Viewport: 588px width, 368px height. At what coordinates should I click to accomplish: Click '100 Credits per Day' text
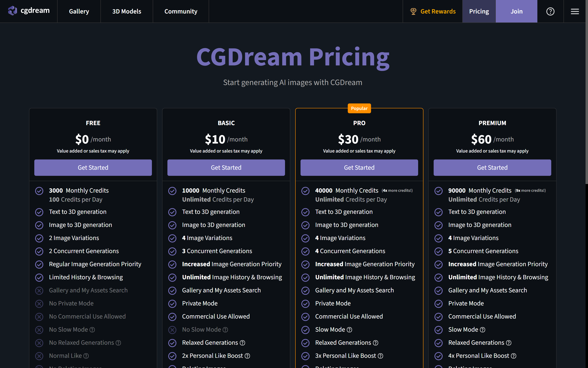pyautogui.click(x=76, y=200)
